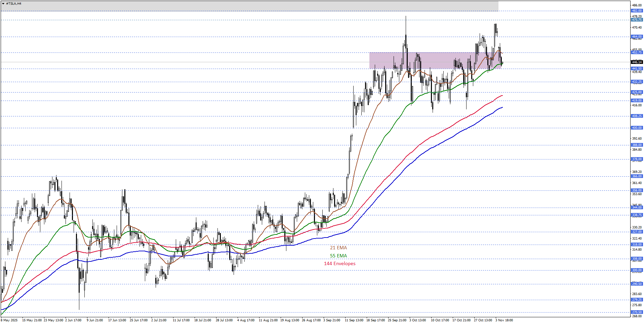The height and width of the screenshot is (324, 644).
Task: Select the 55 EMA text label
Action: (x=338, y=256)
